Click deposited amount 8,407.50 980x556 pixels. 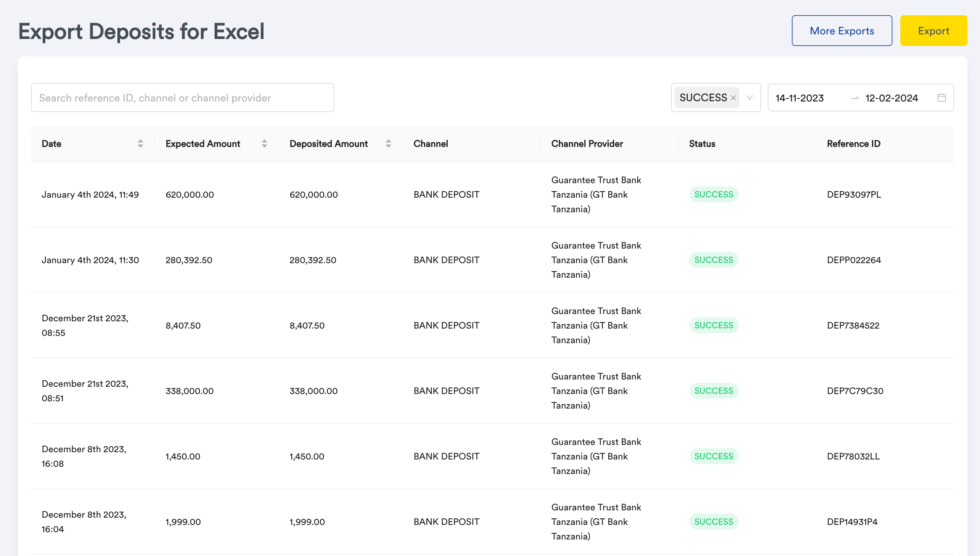click(x=307, y=325)
